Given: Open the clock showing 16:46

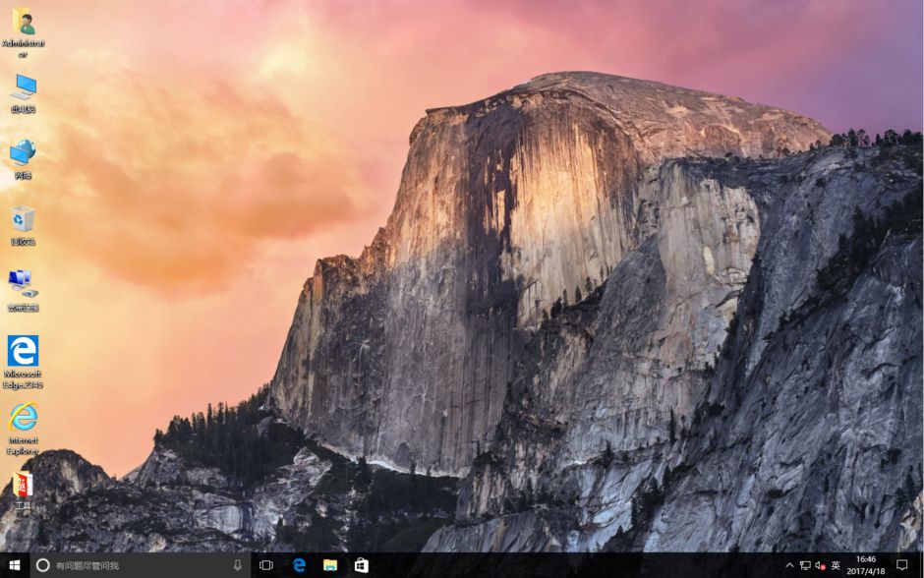Looking at the screenshot, I should (x=866, y=565).
